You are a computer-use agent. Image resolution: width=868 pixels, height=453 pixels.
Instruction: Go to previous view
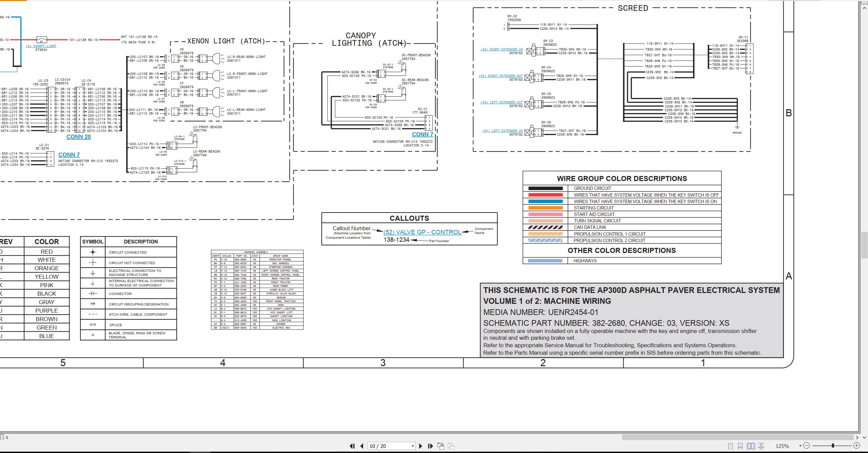pyautogui.click(x=441, y=446)
